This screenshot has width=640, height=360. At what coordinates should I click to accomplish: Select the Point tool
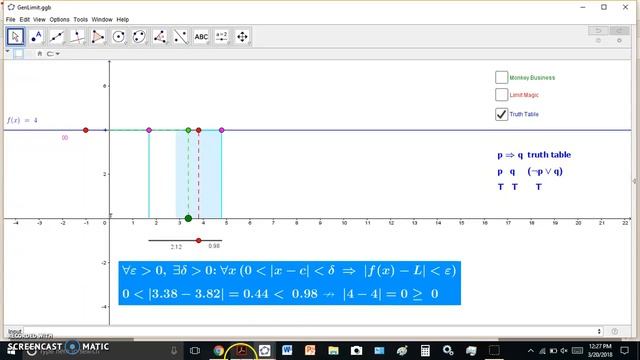click(x=36, y=37)
